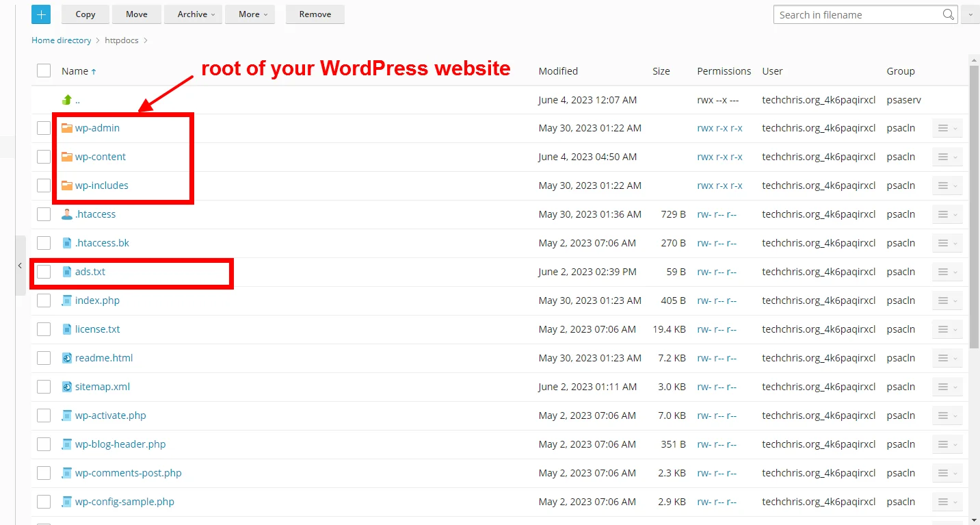Click the index.php file icon

[x=66, y=300]
